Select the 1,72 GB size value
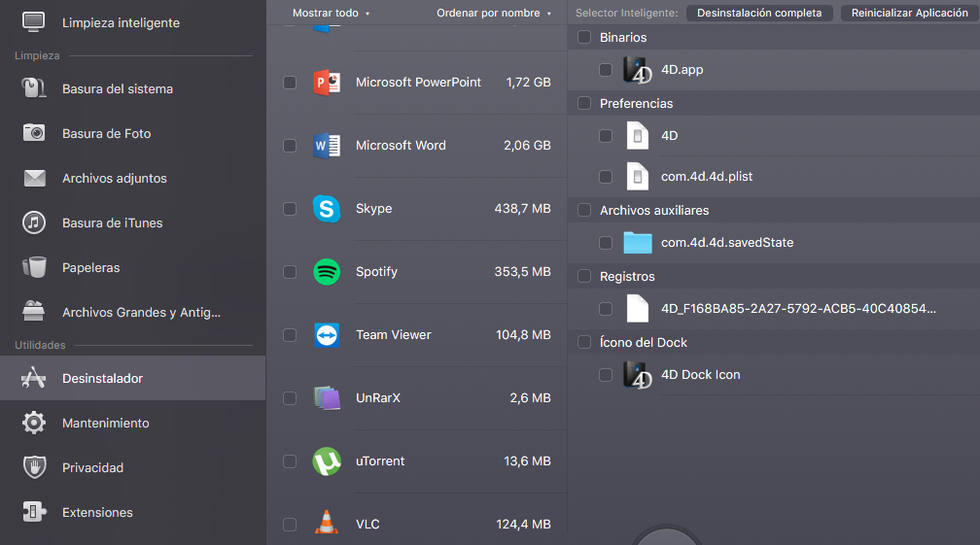Image resolution: width=980 pixels, height=545 pixels. pyautogui.click(x=528, y=83)
